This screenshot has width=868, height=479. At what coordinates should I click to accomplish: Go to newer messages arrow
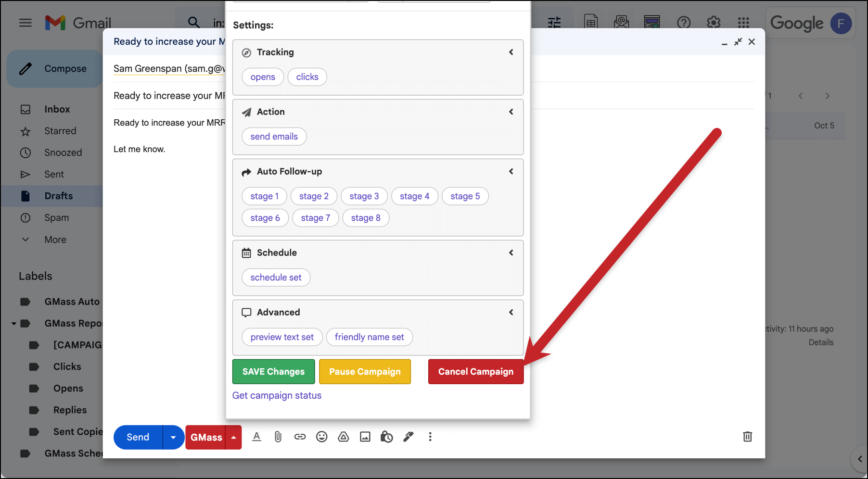[801, 96]
